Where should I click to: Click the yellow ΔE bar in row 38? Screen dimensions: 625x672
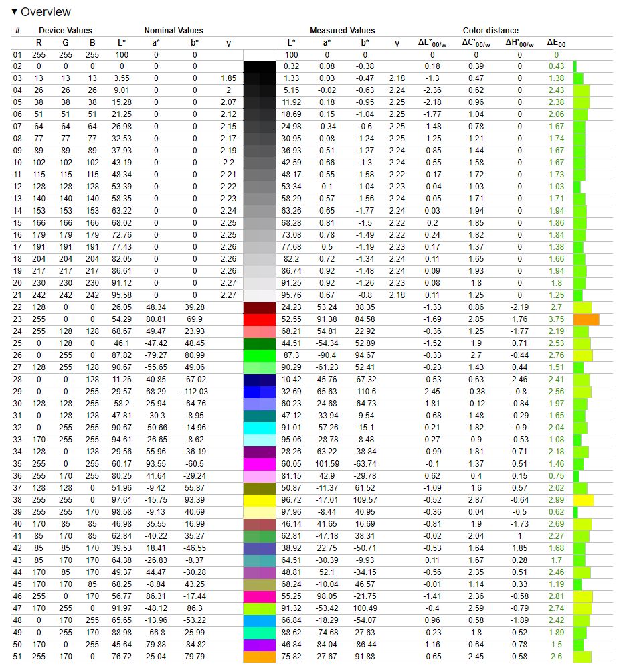point(583,500)
